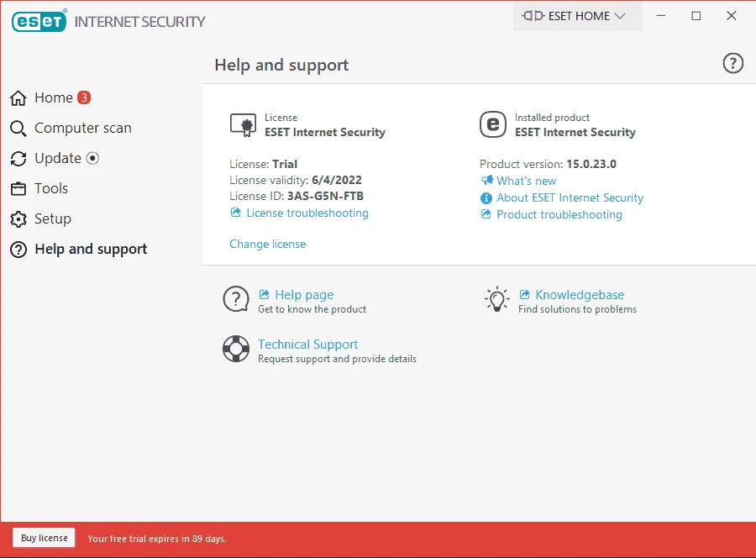Open the Update section
Screen dimensions: 756x558
coord(58,158)
